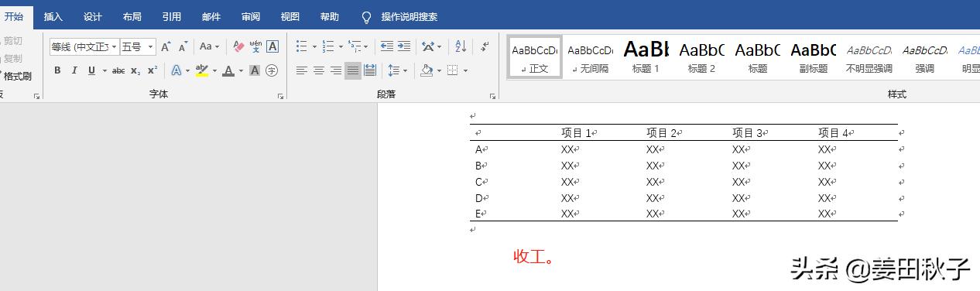Open line spacing options icon
980x291 pixels.
coord(393,70)
